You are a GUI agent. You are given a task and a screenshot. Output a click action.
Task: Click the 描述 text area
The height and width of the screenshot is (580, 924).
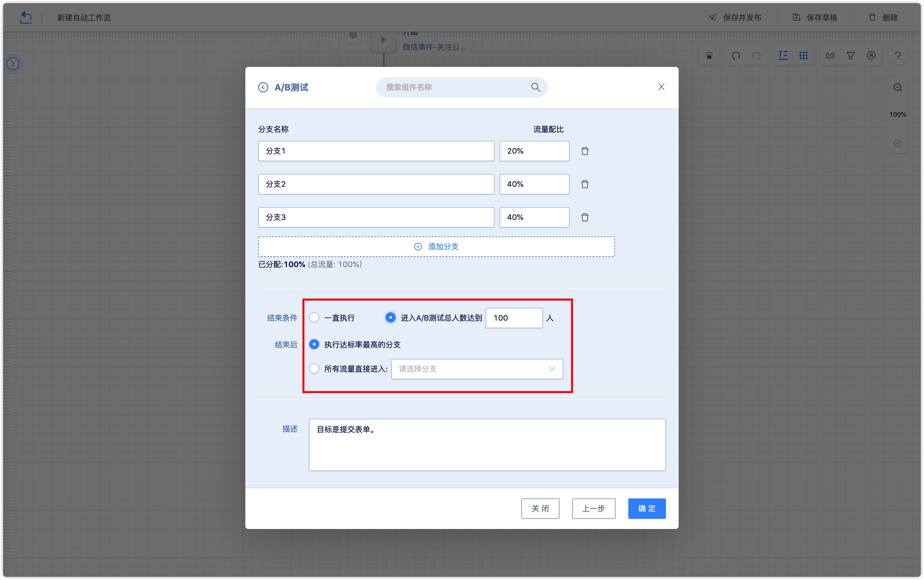pos(487,445)
